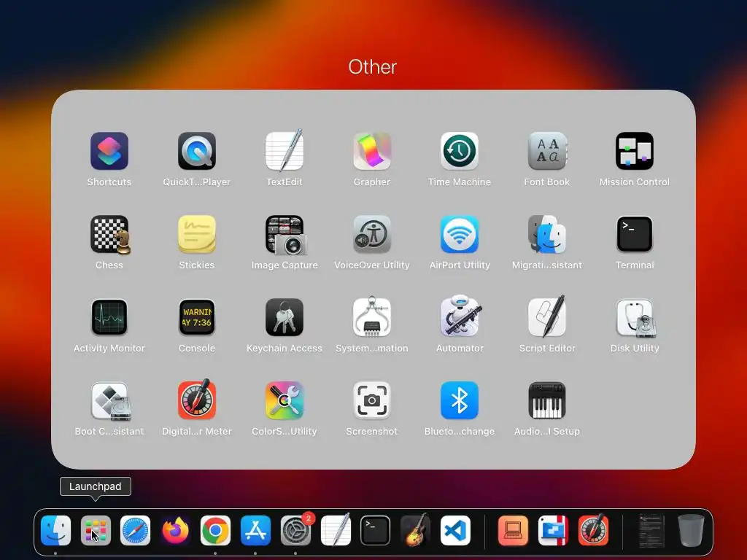Launch Digital Color Meter in folder
The image size is (747, 560).
pos(197,400)
